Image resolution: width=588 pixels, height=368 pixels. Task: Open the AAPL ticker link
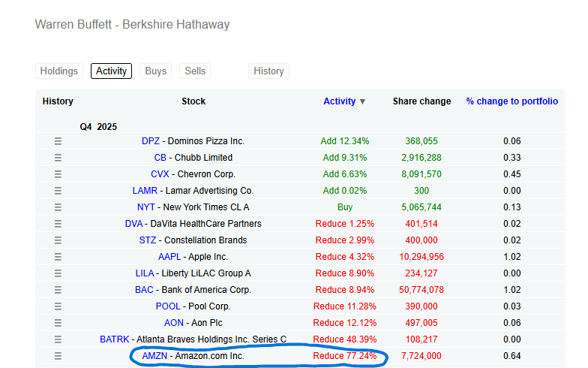pos(169,257)
